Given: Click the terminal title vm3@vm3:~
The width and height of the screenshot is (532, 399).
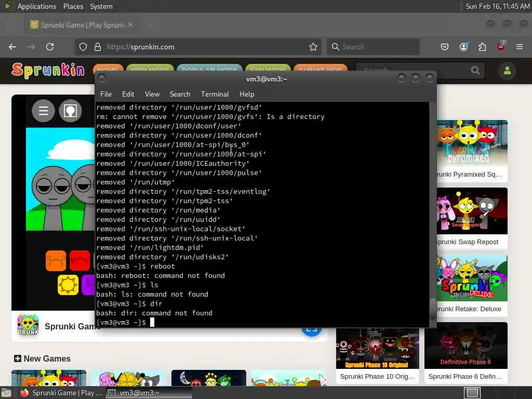Looking at the screenshot, I should pyautogui.click(x=267, y=79).
